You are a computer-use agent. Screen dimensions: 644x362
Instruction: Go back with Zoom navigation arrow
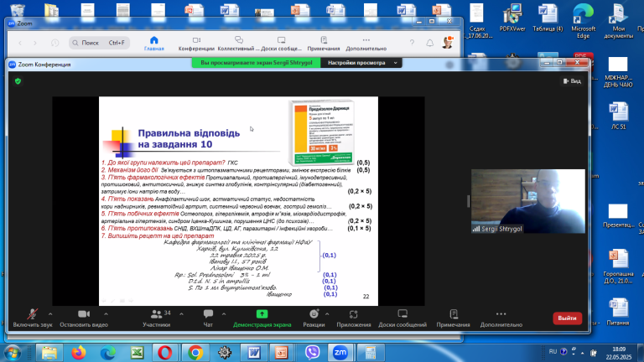(20, 43)
